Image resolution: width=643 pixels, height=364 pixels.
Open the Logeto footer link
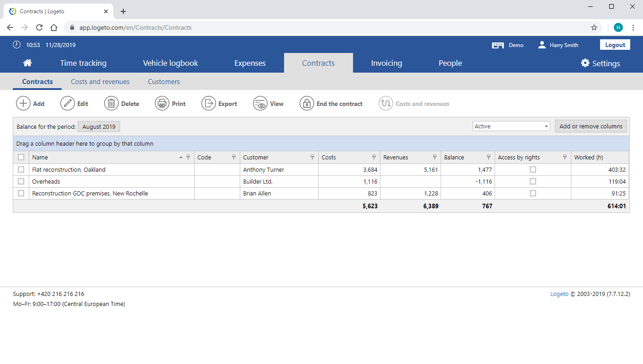coord(559,294)
